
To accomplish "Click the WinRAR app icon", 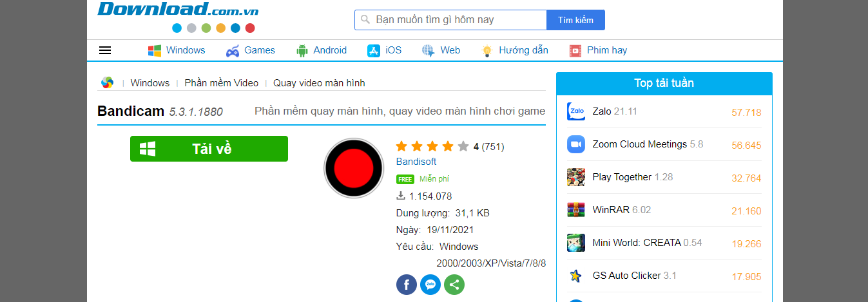I will point(576,210).
